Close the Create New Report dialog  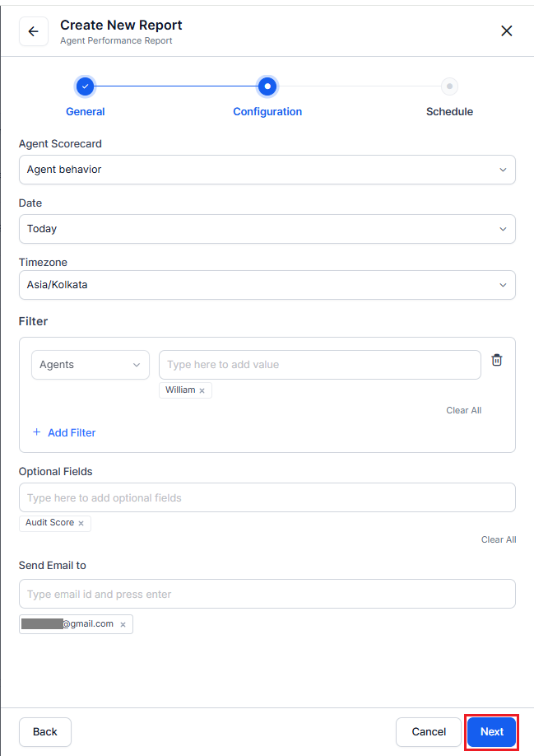[x=506, y=30]
